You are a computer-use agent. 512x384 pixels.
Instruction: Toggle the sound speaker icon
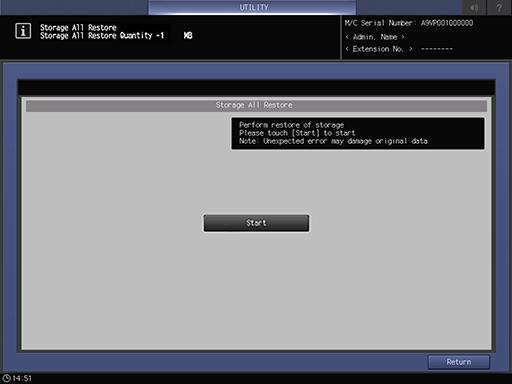474,7
